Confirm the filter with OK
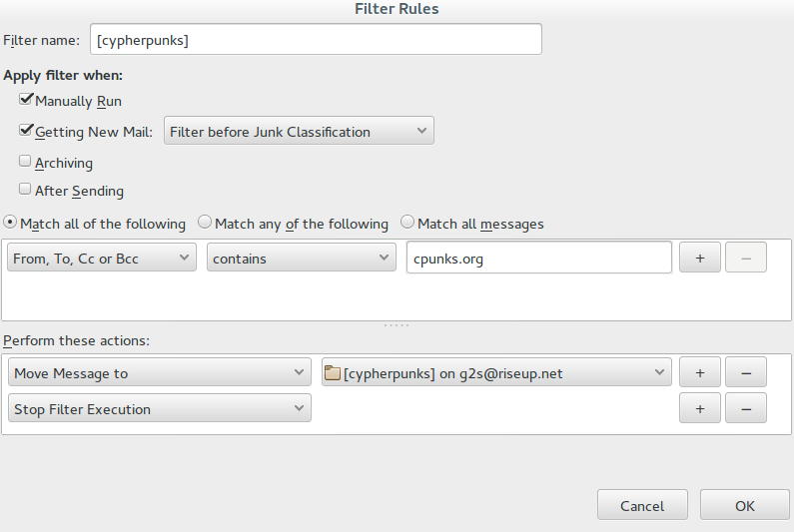This screenshot has width=794, height=532. click(744, 505)
